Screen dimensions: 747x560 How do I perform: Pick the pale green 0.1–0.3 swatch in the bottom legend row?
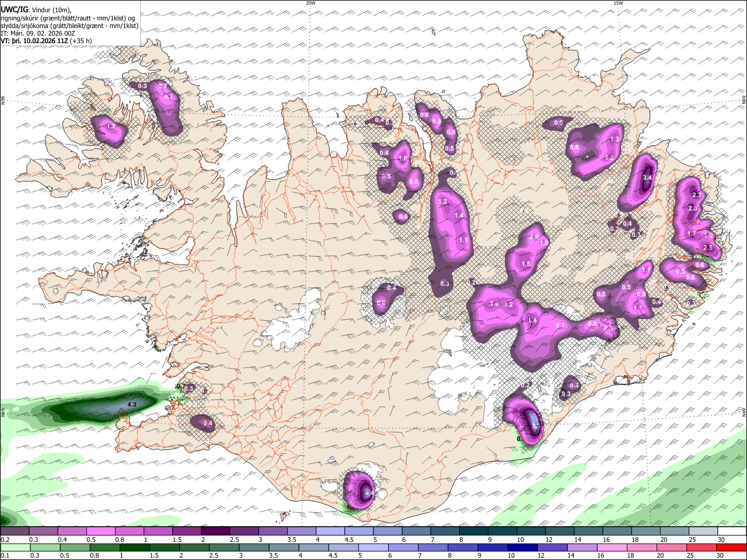point(15,548)
